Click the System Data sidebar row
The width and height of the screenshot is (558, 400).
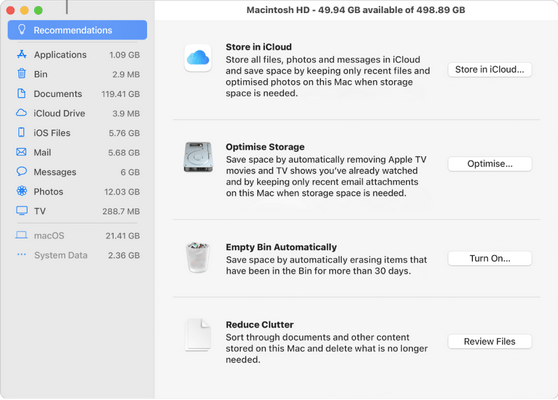click(77, 255)
